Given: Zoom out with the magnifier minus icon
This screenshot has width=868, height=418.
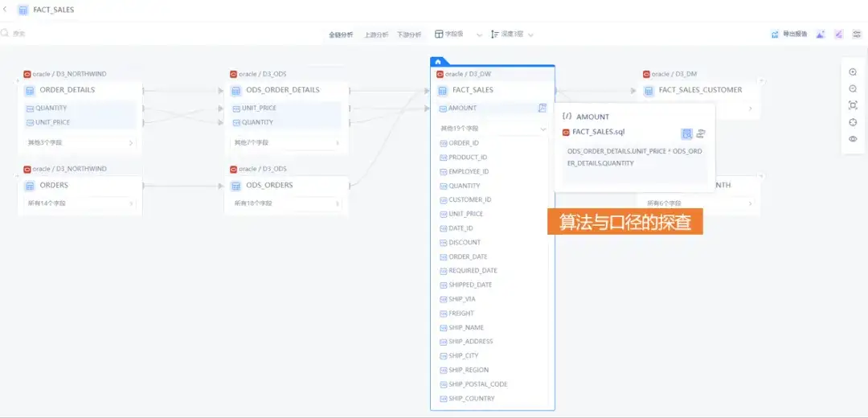Looking at the screenshot, I should (853, 88).
